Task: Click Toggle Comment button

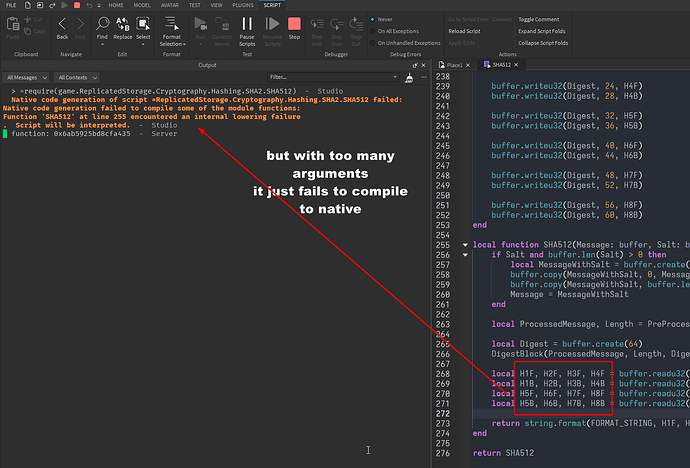Action: point(539,19)
